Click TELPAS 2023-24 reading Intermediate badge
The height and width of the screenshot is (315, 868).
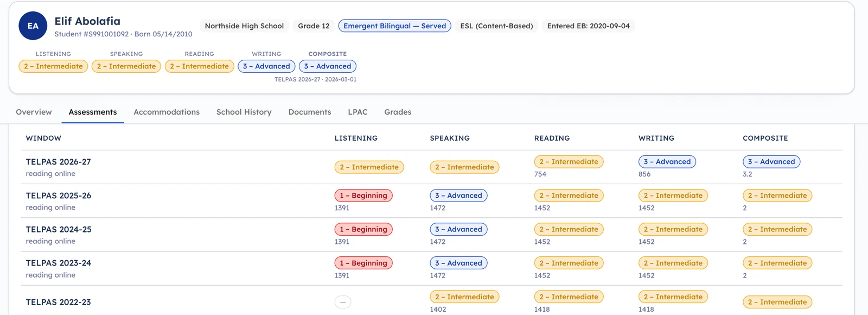pos(569,263)
